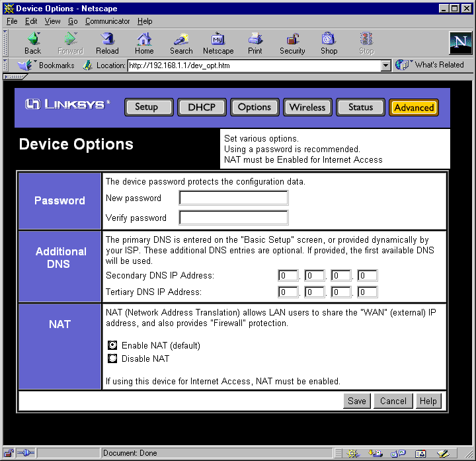This screenshot has height=461, width=476.
Task: Click the My Netscape toolbar icon
Action: pyautogui.click(x=218, y=39)
